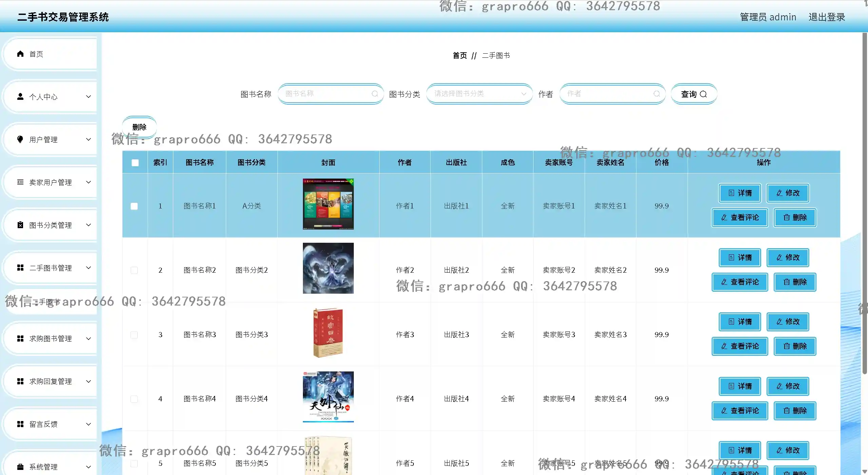Click the list icon beside 卖家用户管理
This screenshot has width=868, height=475.
pyautogui.click(x=20, y=182)
